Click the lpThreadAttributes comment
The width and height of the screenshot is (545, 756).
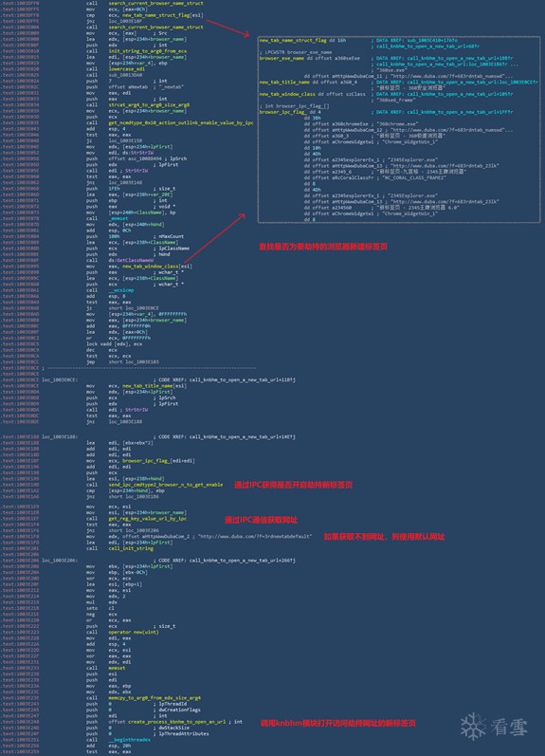[181, 734]
